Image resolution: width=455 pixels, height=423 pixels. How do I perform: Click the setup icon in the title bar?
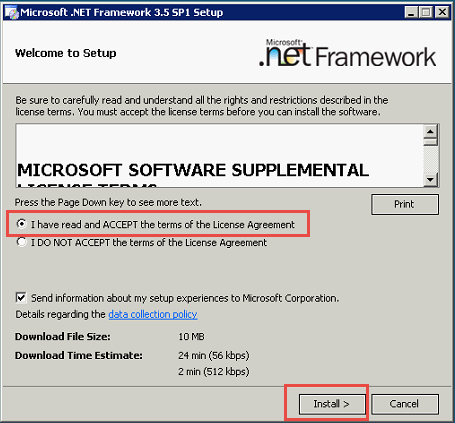[x=11, y=13]
